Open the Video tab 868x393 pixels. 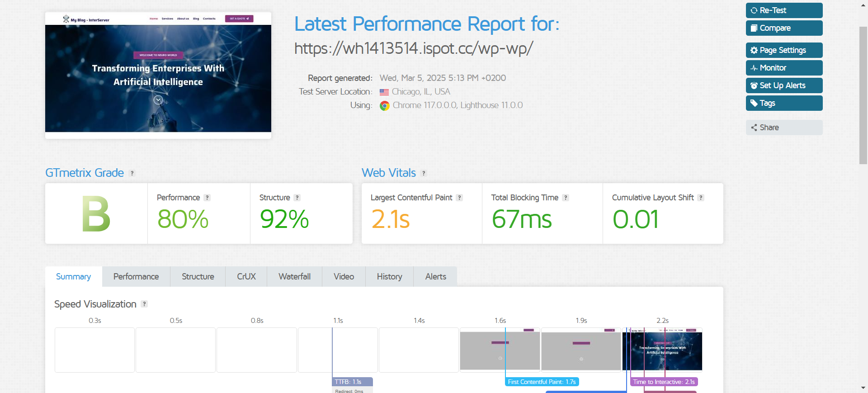coord(344,276)
